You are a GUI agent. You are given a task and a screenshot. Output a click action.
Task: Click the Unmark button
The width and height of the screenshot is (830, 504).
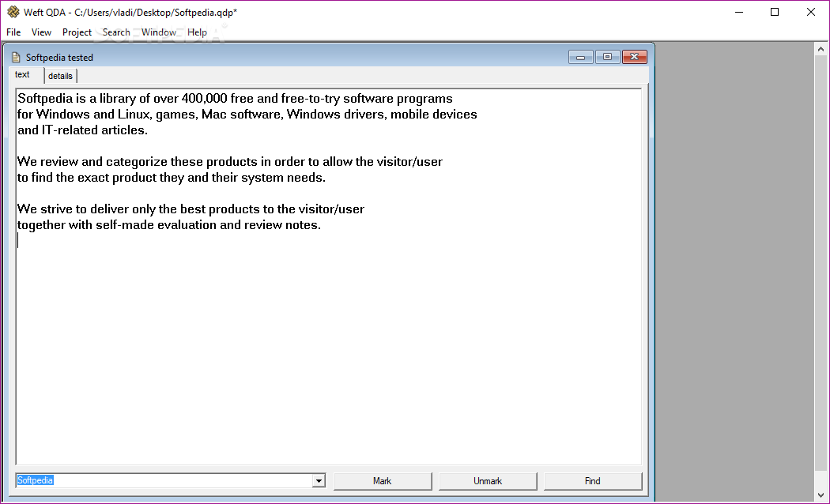(488, 481)
